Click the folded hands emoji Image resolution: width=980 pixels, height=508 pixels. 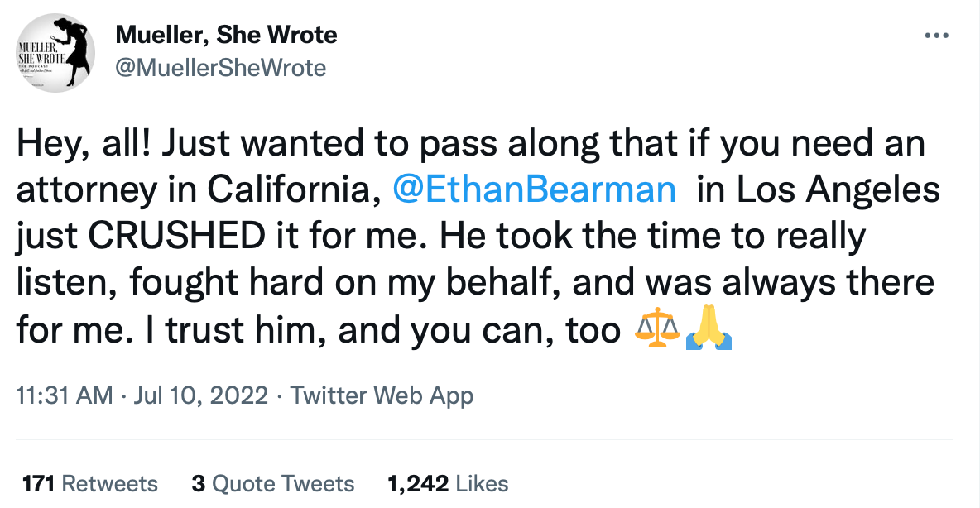pos(709,331)
